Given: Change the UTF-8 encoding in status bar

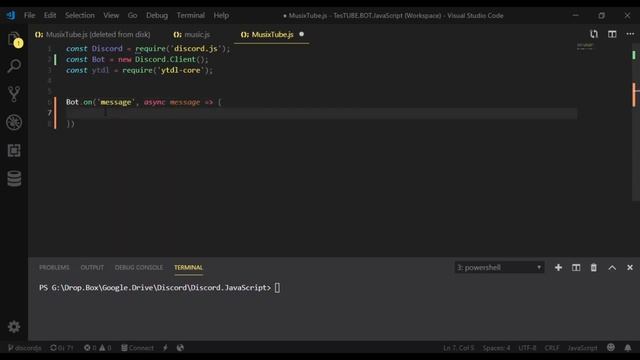Looking at the screenshot, I should click(527, 348).
